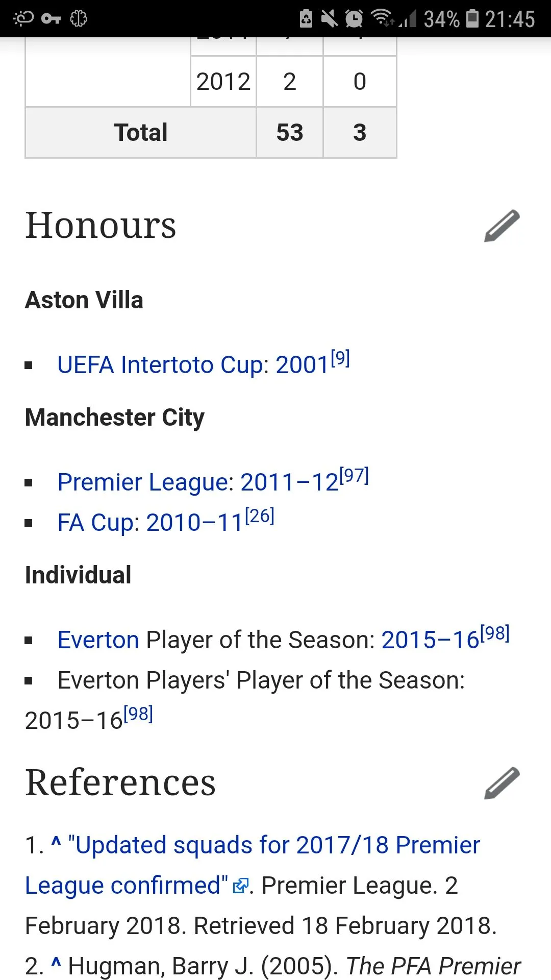Screen dimensions: 551x980
Task: Jump to citation [26]
Action: [x=260, y=516]
